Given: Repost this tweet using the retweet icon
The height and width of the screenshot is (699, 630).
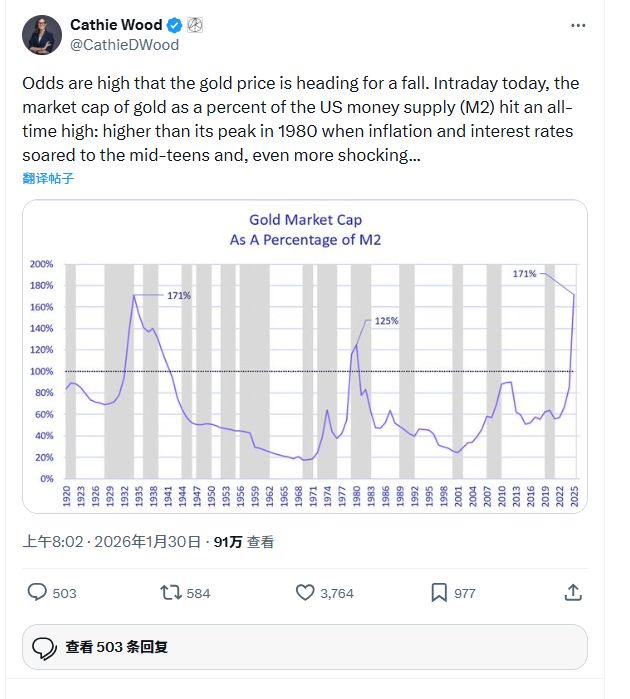Looking at the screenshot, I should pyautogui.click(x=172, y=592).
